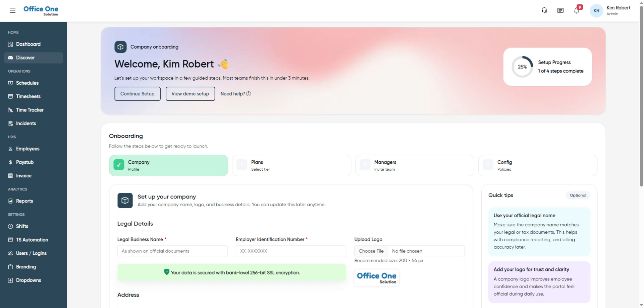Viewport: 644px width, 308px height.
Task: Open the notifications bell icon
Action: (x=577, y=10)
